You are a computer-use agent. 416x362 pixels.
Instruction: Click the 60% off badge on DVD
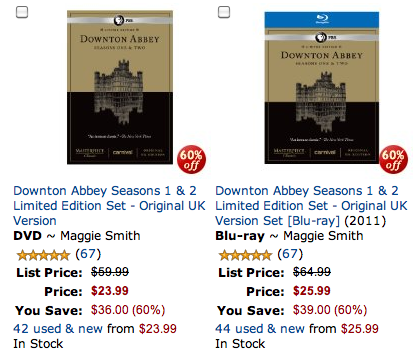pyautogui.click(x=191, y=160)
